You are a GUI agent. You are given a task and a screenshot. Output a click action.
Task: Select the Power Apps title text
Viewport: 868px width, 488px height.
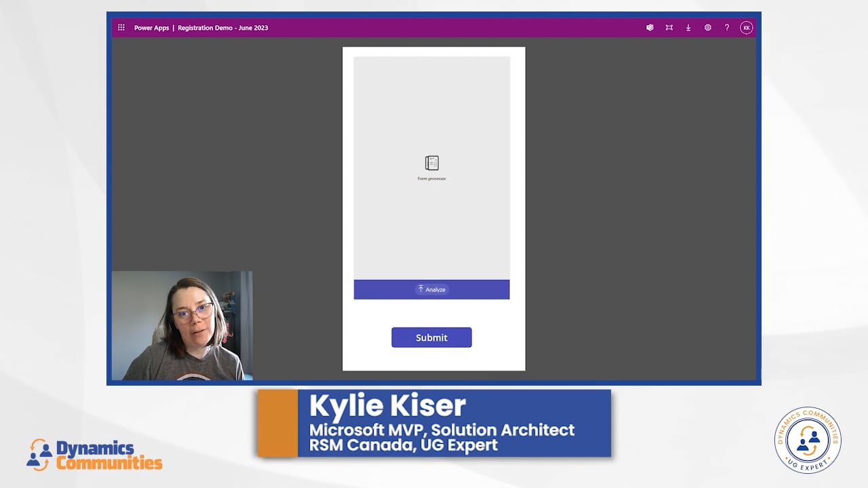tap(151, 28)
